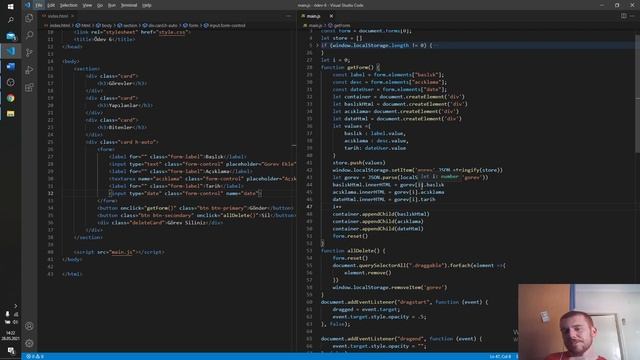The height and width of the screenshot is (360, 640).
Task: Click the VS Code logo in the title bar
Action: pos(27,5)
